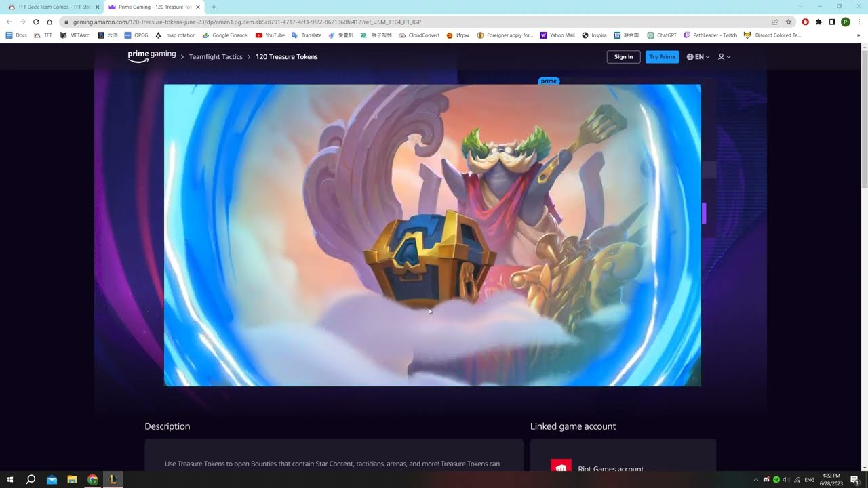Click the prime badge above the image
This screenshot has height=488, width=868.
[549, 81]
